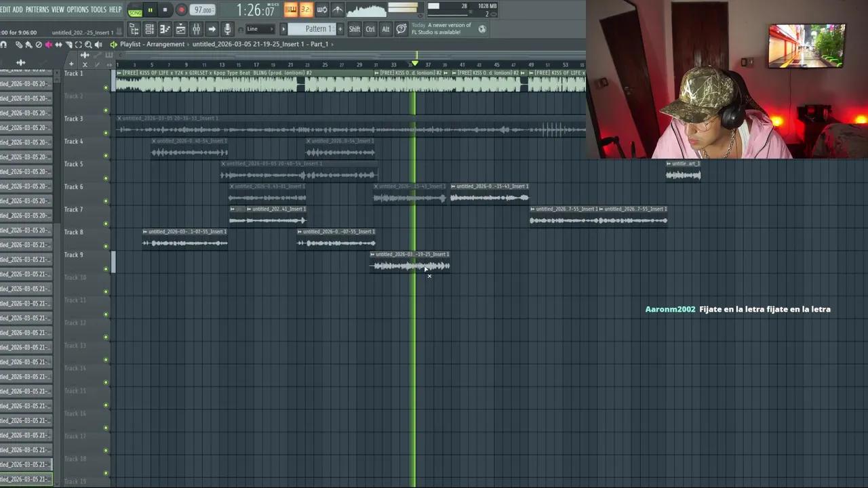Pause playback with the pause button
This screenshot has width=868, height=488.
pyautogui.click(x=150, y=9)
